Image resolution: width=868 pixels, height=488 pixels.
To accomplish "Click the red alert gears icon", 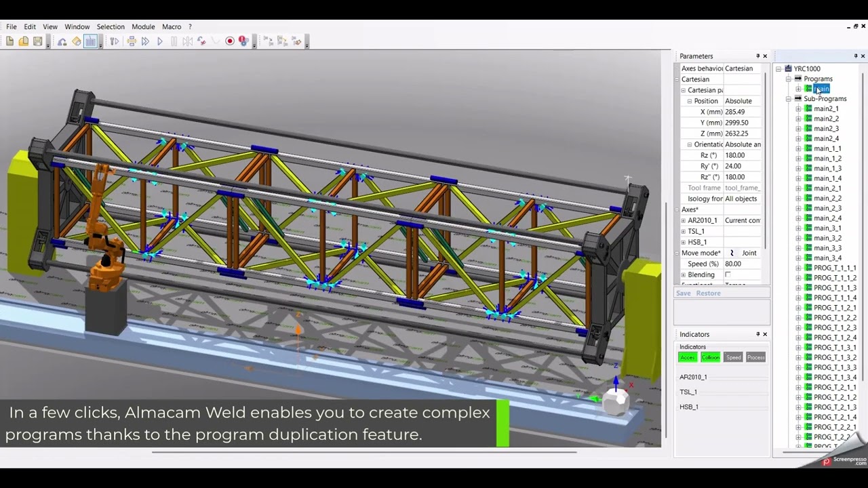I will click(x=243, y=41).
